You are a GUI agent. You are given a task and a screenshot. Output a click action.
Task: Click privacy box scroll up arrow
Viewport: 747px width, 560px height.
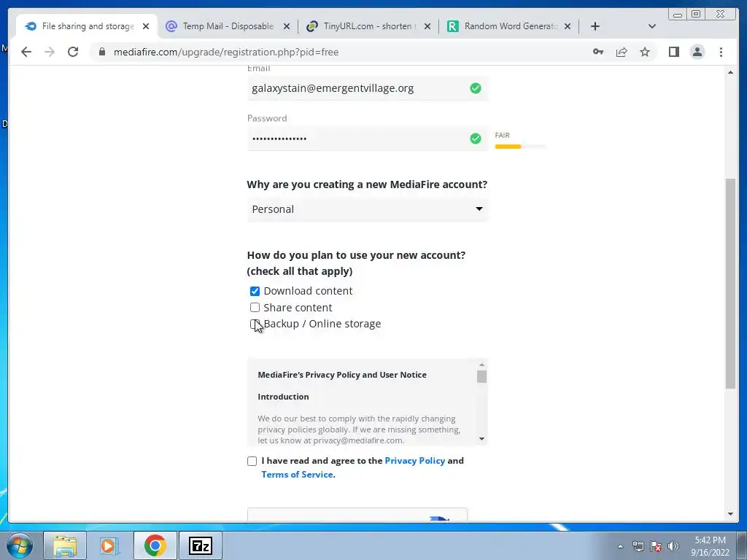pyautogui.click(x=481, y=365)
